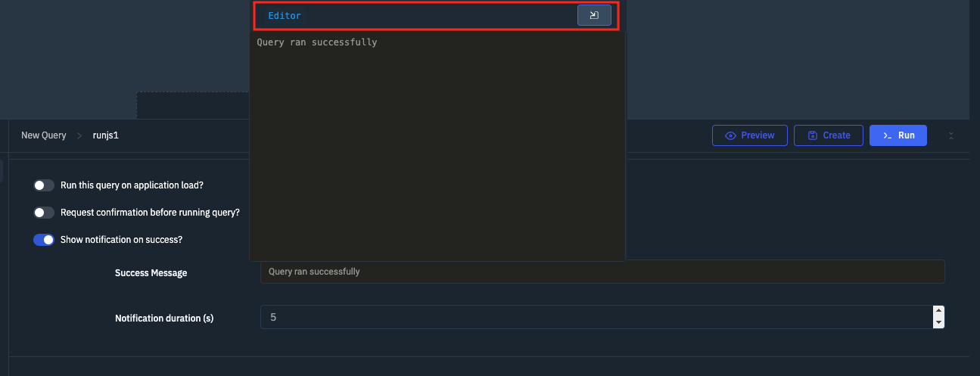This screenshot has height=376, width=980.
Task: Disable 'Show notification on success?' switch
Action: tap(44, 240)
